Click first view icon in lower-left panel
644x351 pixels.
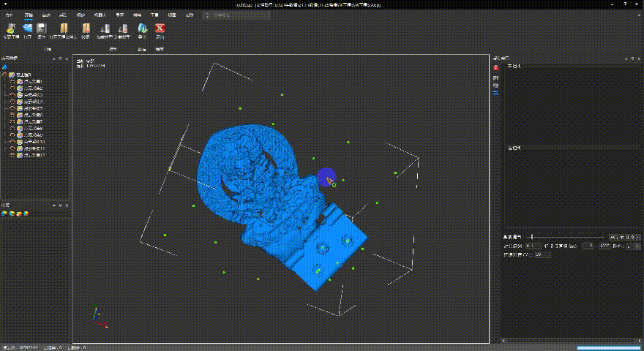(5, 214)
